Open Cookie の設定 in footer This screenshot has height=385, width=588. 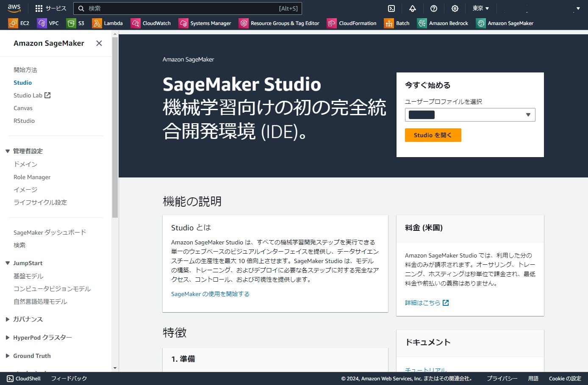pyautogui.click(x=565, y=379)
